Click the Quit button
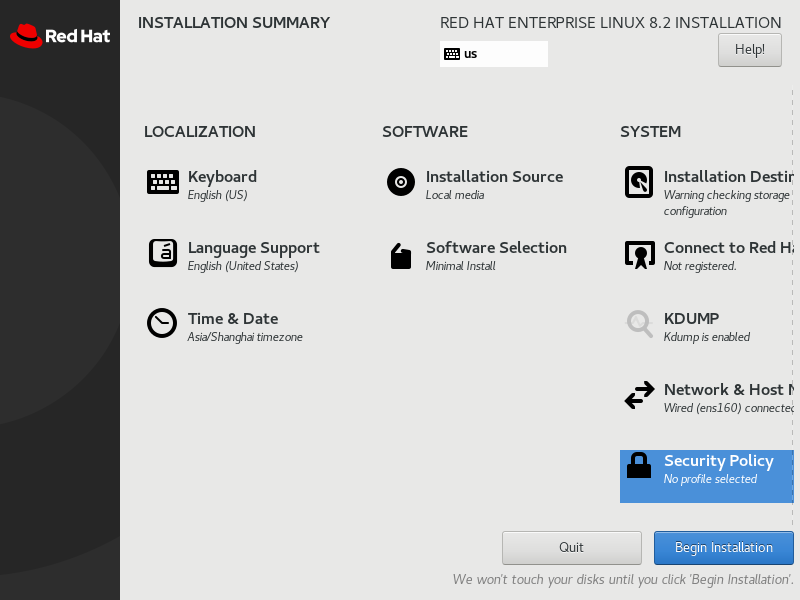Screen dimensions: 800x600 click(571, 547)
